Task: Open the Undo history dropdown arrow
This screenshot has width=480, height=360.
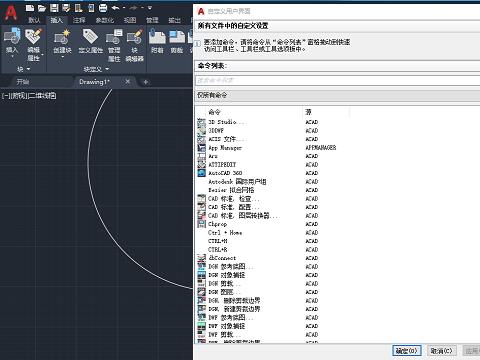Action: [x=124, y=8]
